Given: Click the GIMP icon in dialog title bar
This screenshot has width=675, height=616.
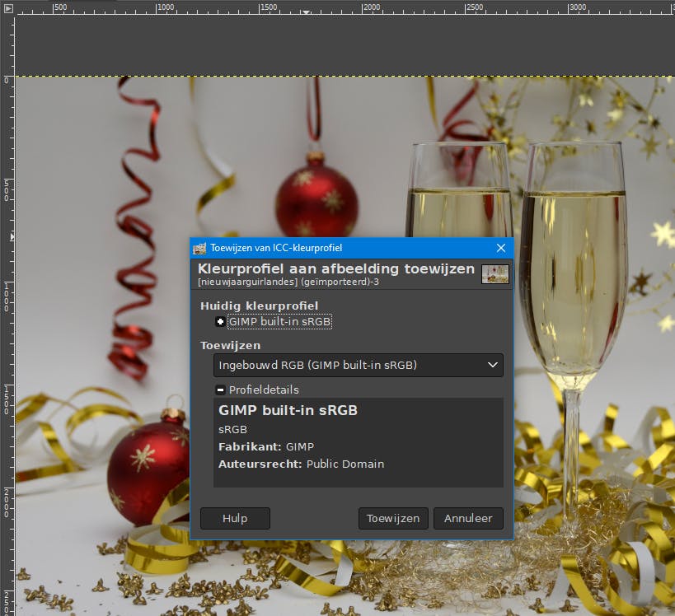Looking at the screenshot, I should pos(199,248).
